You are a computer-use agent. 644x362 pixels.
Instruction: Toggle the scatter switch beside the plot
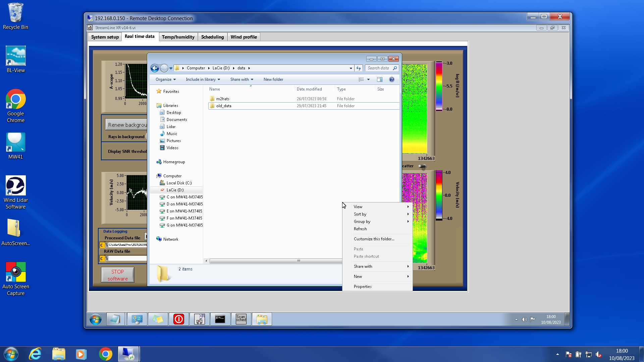coord(422,166)
